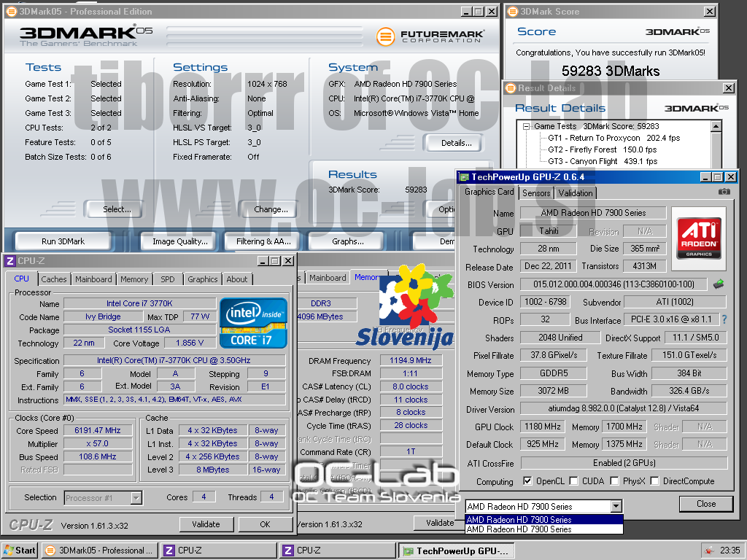
Task: Click the taskbar clock showing 23:35
Action: pos(730,551)
